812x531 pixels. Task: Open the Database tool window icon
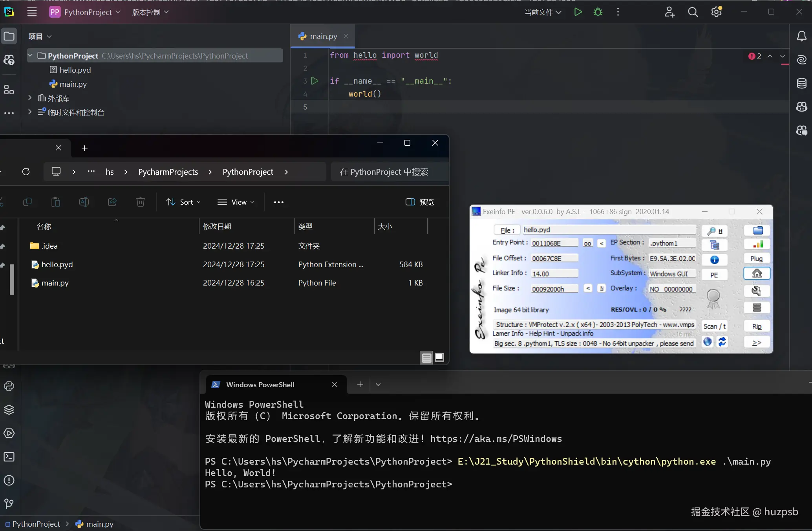click(x=801, y=83)
